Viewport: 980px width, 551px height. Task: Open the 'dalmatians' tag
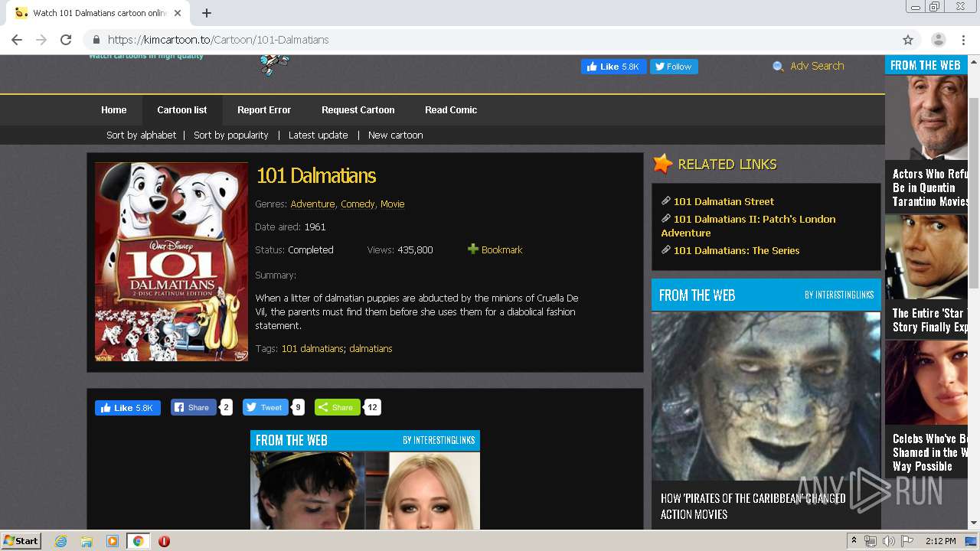point(371,348)
